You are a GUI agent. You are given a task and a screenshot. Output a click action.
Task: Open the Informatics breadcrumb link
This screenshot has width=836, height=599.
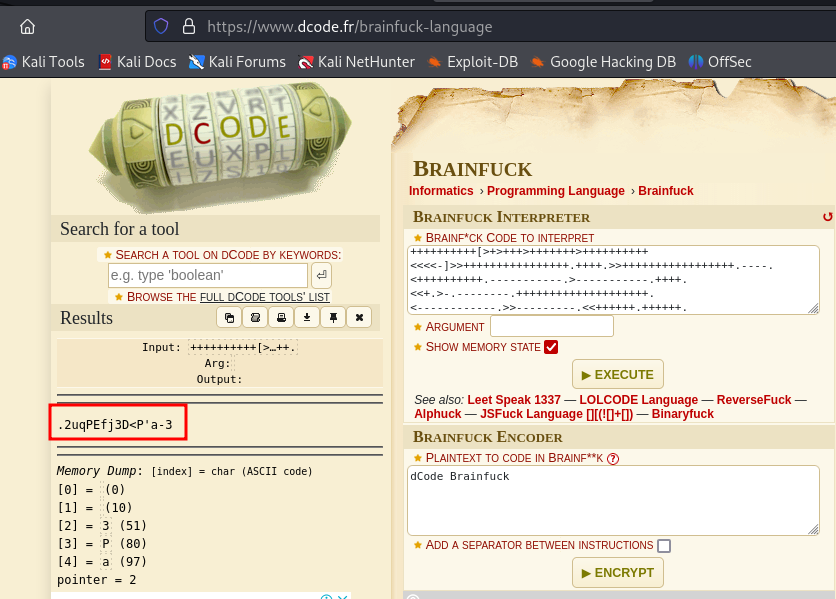441,191
